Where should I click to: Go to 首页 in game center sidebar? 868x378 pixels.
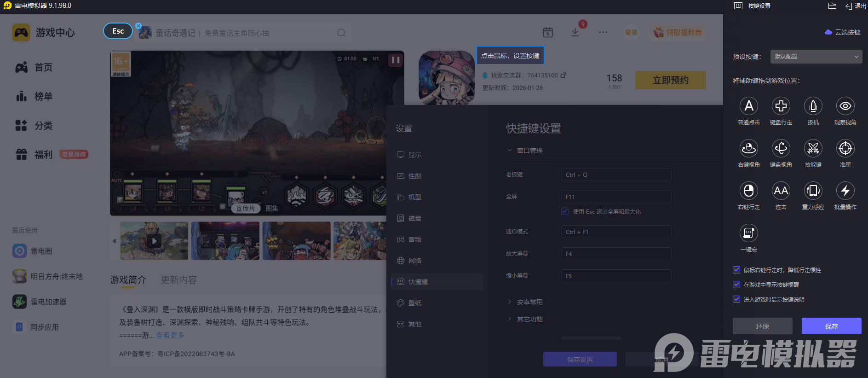34,67
